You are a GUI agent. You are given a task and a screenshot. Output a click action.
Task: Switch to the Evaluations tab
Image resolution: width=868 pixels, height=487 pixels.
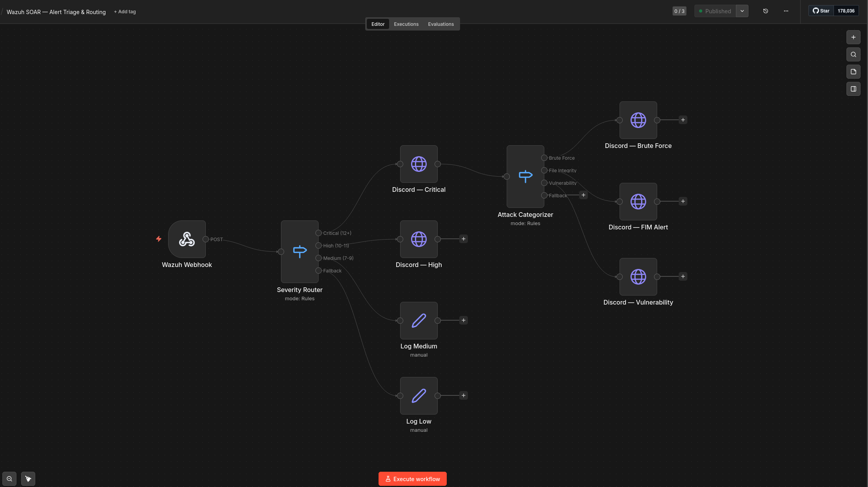[440, 24]
